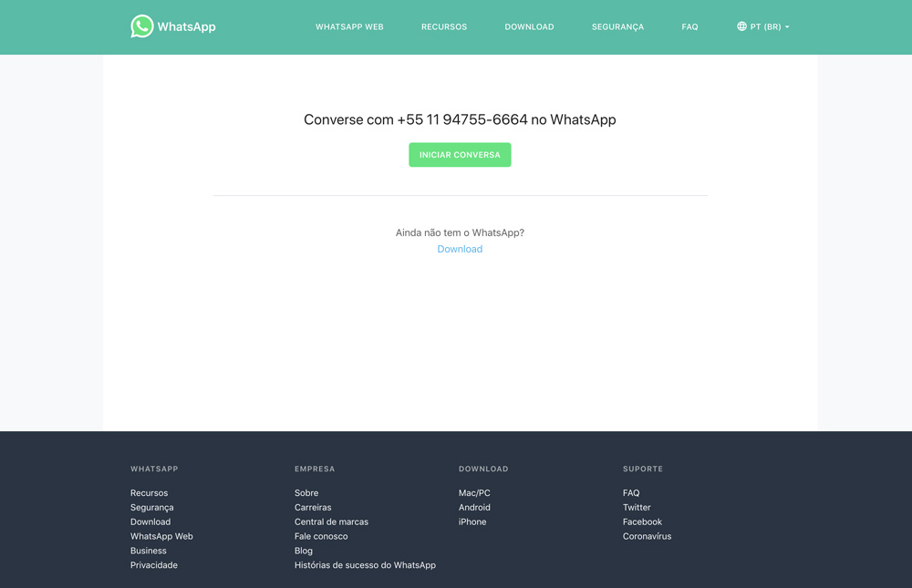This screenshot has width=912, height=588.
Task: Open the Twitter footer link
Action: point(637,507)
